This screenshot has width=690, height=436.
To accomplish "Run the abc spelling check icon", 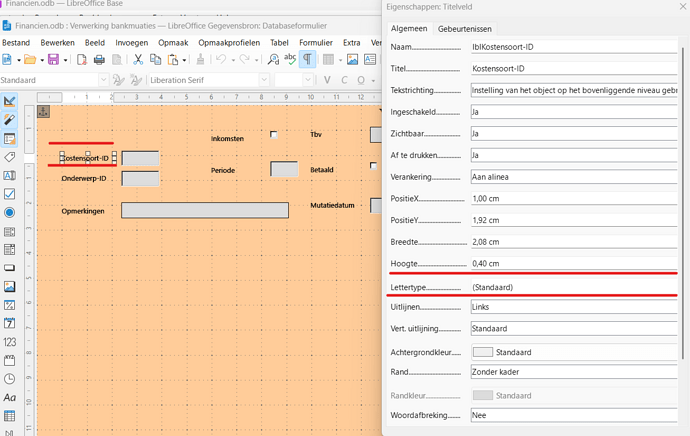I will click(290, 59).
